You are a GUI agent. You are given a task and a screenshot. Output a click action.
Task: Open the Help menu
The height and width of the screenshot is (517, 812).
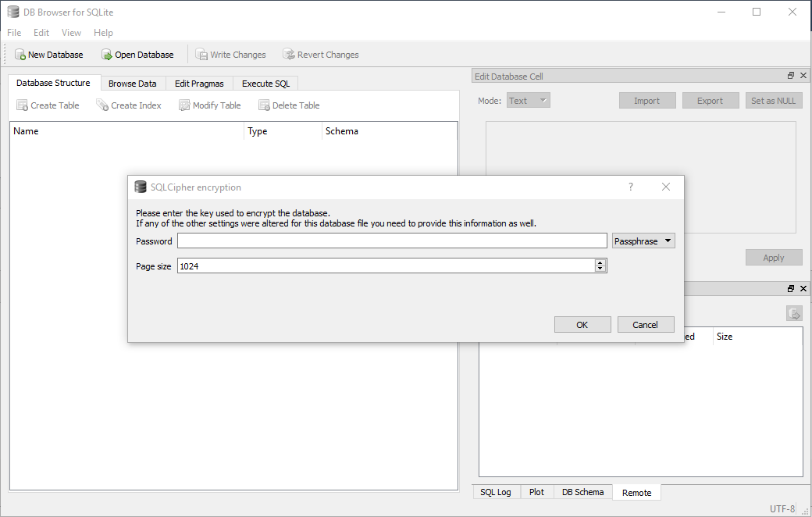[103, 33]
